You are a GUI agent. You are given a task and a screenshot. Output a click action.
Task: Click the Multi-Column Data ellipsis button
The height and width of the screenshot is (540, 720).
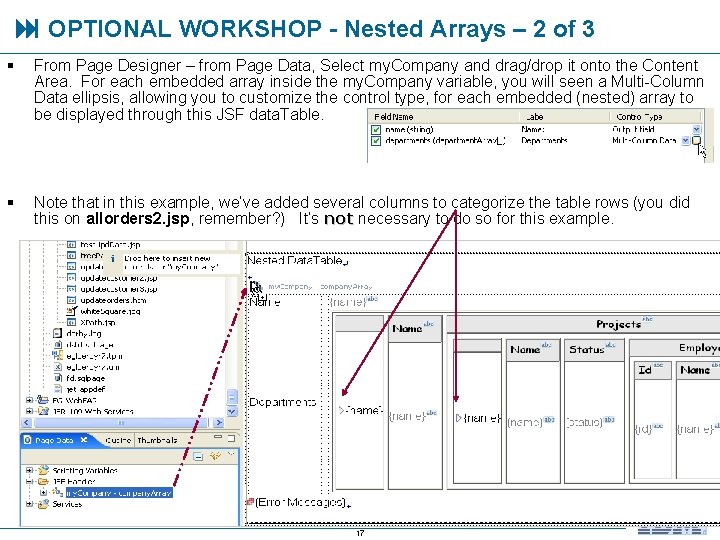click(696, 141)
